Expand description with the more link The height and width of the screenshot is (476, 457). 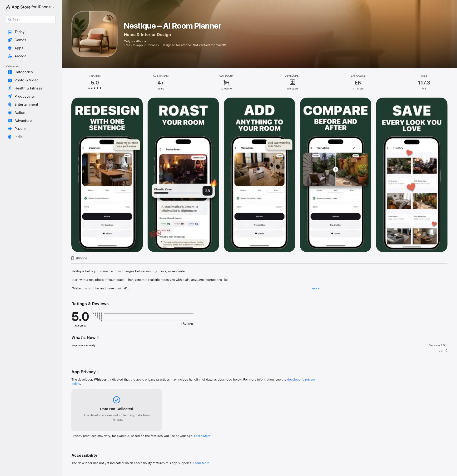click(316, 288)
